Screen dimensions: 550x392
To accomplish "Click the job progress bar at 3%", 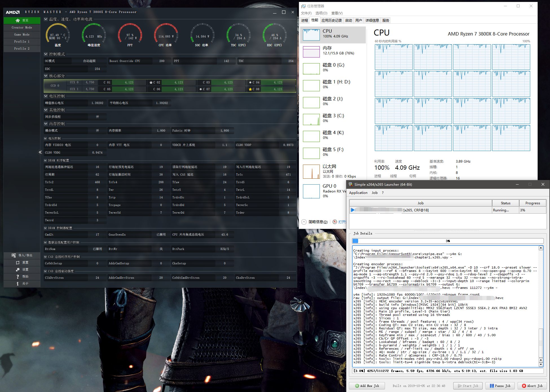I will pos(448,241).
